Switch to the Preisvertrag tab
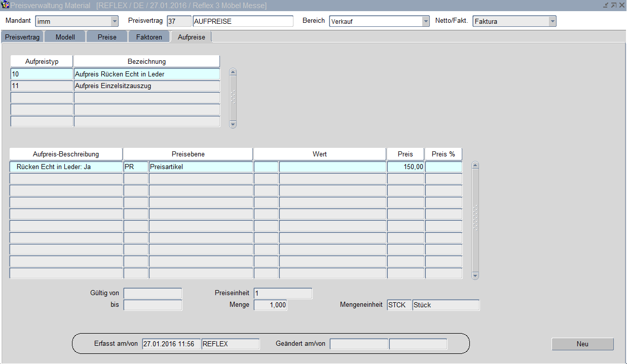This screenshot has height=364, width=627. (x=22, y=37)
